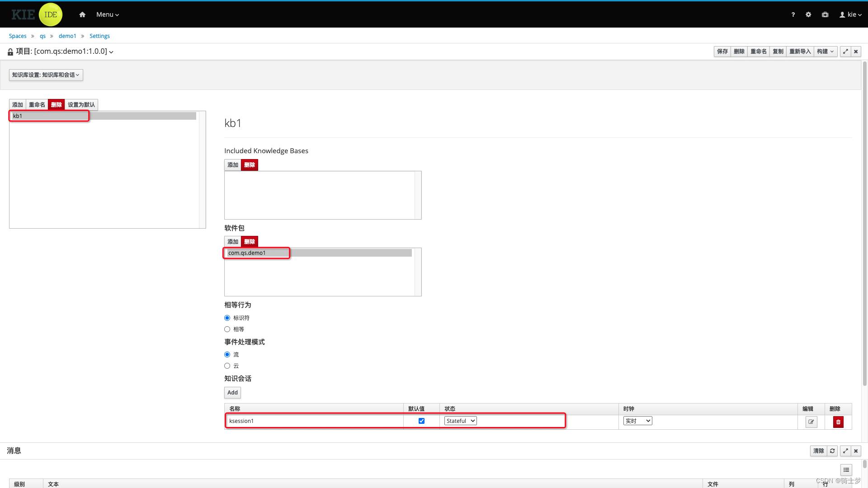
Task: Click the briefcase apps icon in header
Action: pos(825,14)
